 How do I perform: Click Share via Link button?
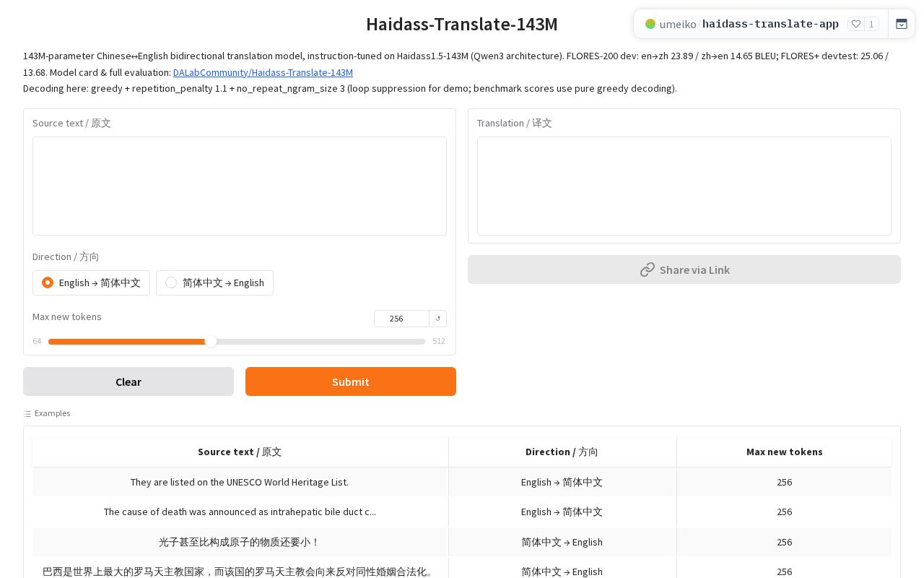coord(684,269)
